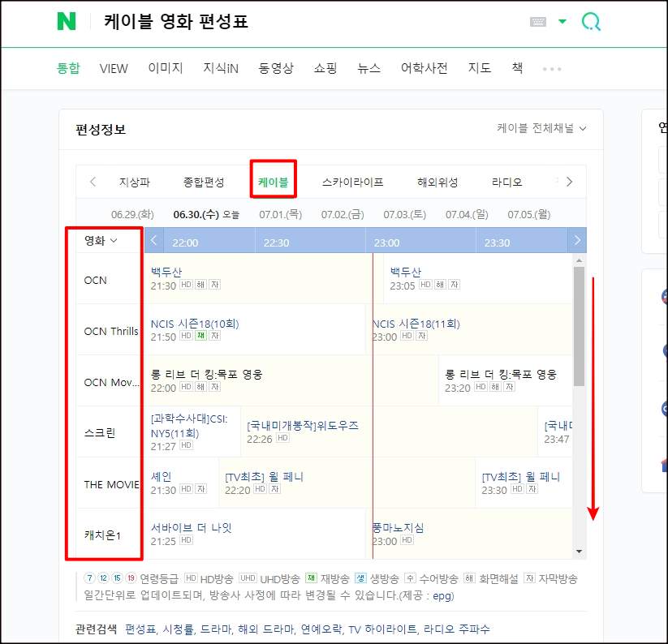This screenshot has height=644, width=668.
Task: Open related search 시청률
Action: click(x=178, y=629)
